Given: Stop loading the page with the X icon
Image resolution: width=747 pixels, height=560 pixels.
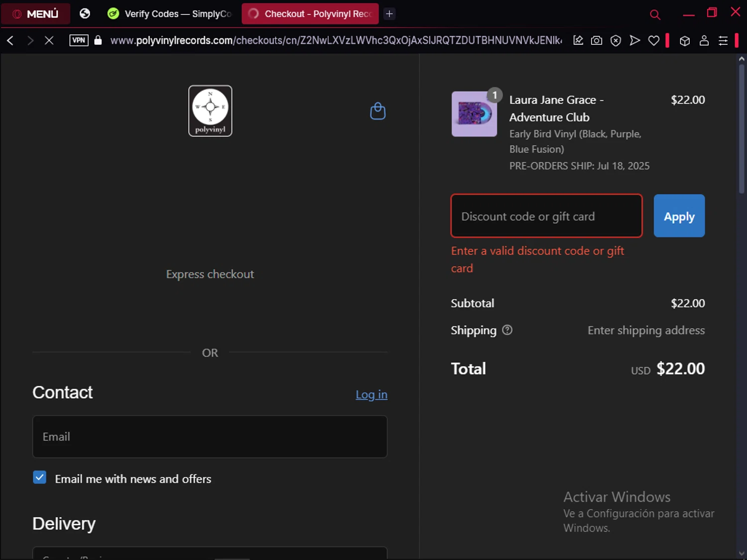Looking at the screenshot, I should (x=49, y=40).
